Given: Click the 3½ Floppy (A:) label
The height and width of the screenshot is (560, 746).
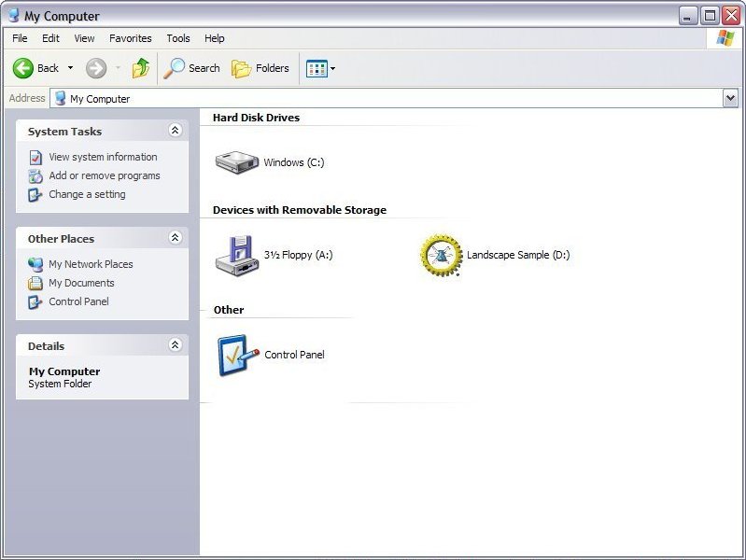Looking at the screenshot, I should click(x=298, y=255).
